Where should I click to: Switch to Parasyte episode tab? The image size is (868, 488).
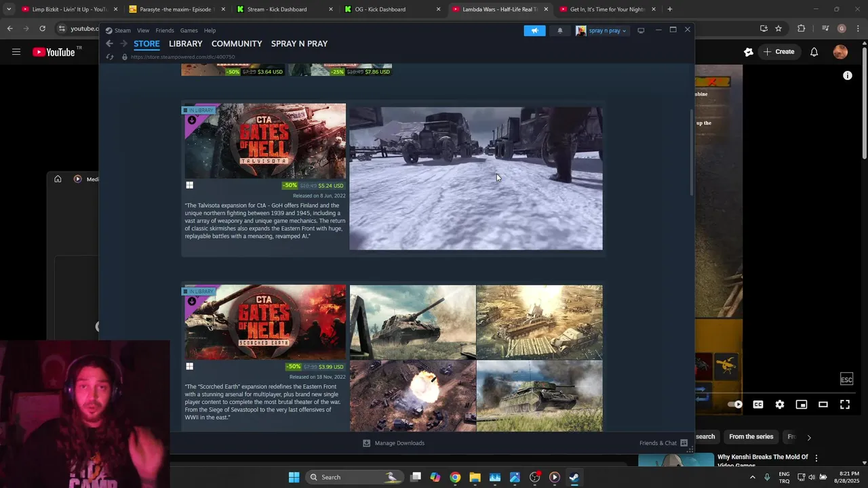176,9
